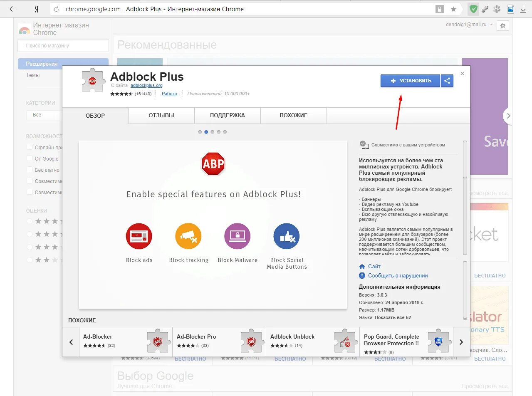Image resolution: width=532 pixels, height=396 pixels.
Task: Click the Размер: 1.17MiB text
Action: pos(377,310)
